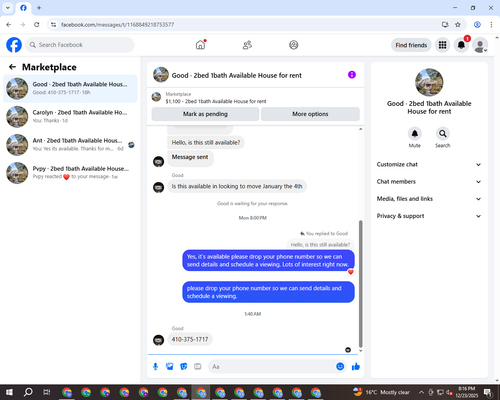Attach a file with the photo icon
The image size is (500, 400).
pos(170,367)
